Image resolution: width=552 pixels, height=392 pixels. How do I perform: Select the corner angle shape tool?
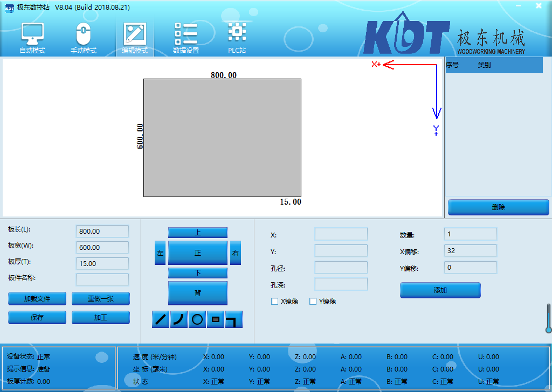[x=233, y=319]
